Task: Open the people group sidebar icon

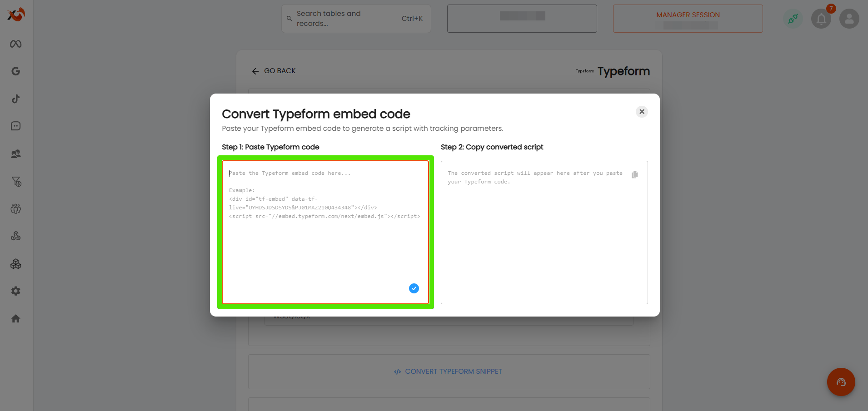Action: coord(16,209)
